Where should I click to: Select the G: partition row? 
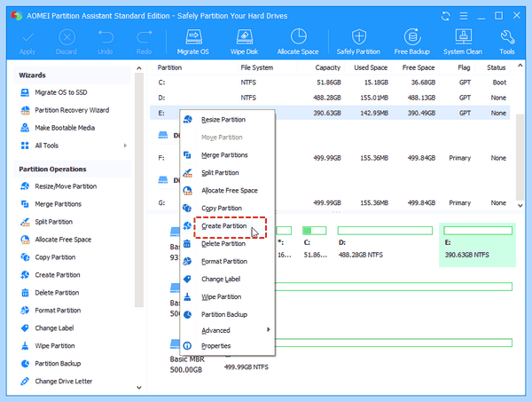(x=330, y=202)
